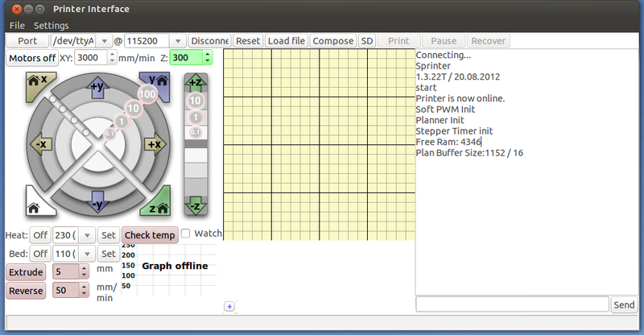Switch Bed heater off

click(x=39, y=254)
